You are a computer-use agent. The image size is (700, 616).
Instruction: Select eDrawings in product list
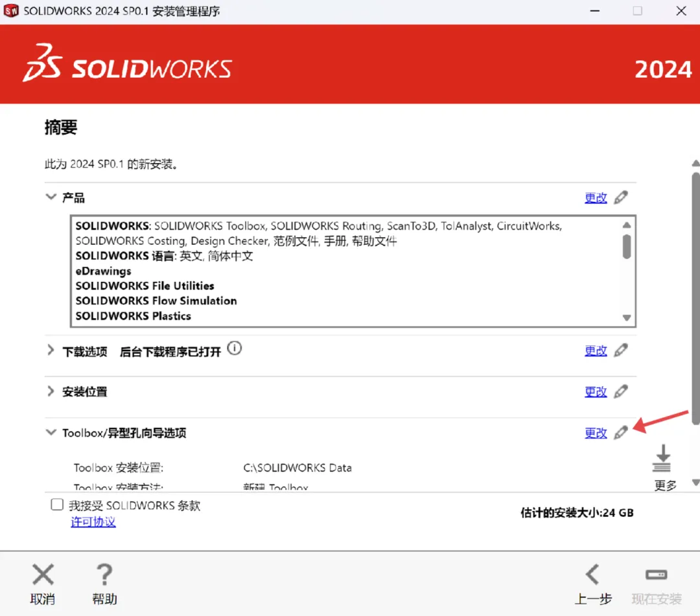[x=103, y=271]
